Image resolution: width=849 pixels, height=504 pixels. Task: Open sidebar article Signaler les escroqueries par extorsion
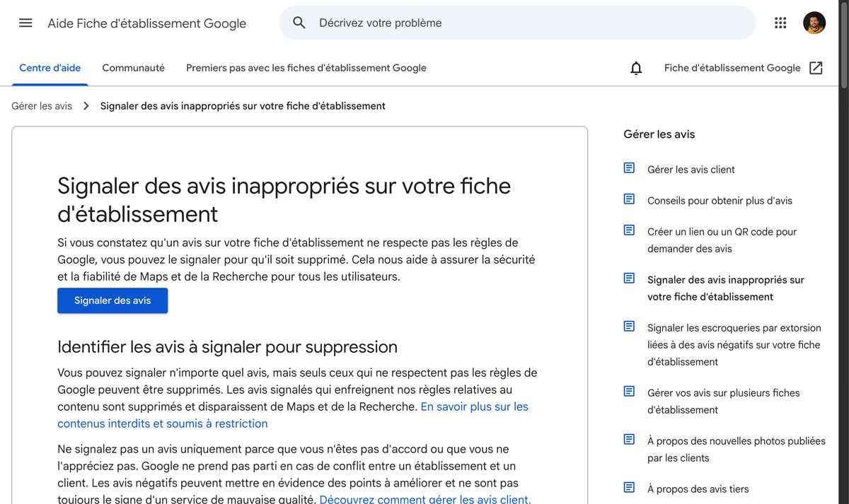point(734,345)
